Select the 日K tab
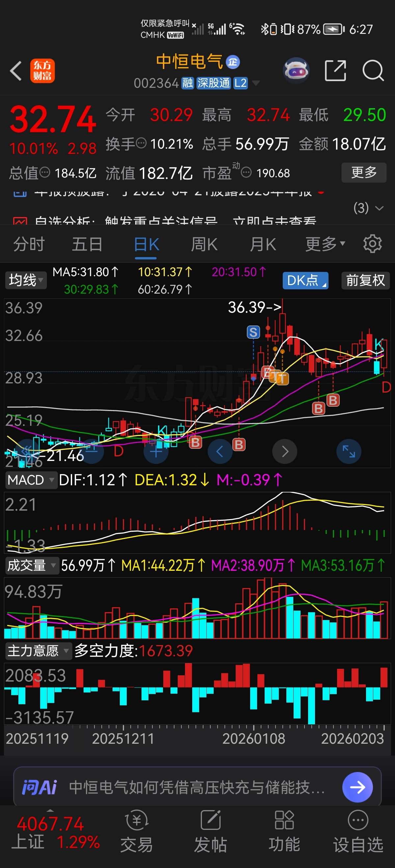 pyautogui.click(x=146, y=244)
